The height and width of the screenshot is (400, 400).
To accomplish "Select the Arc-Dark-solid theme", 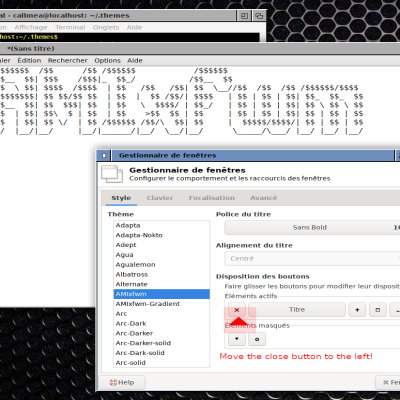I will tap(161, 353).
